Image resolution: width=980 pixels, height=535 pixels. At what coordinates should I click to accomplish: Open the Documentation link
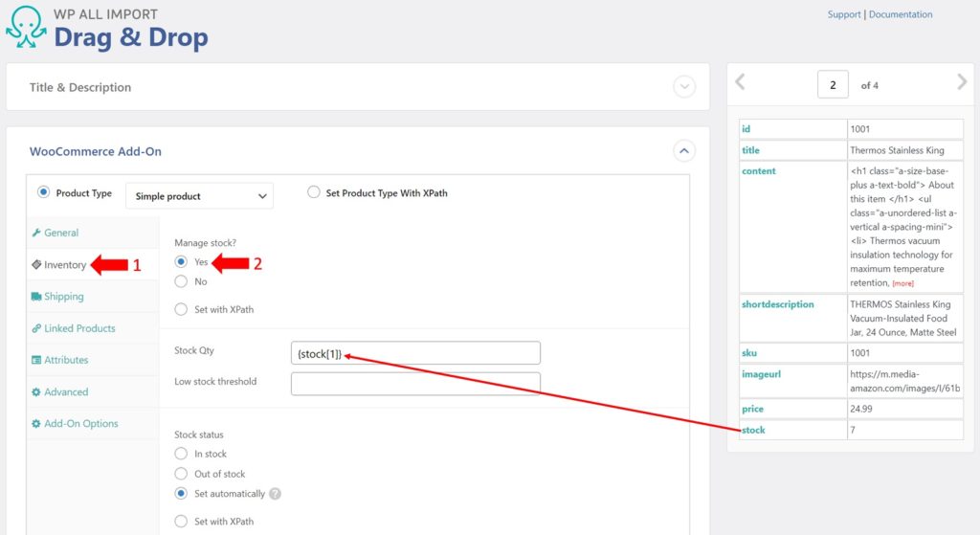pyautogui.click(x=900, y=14)
